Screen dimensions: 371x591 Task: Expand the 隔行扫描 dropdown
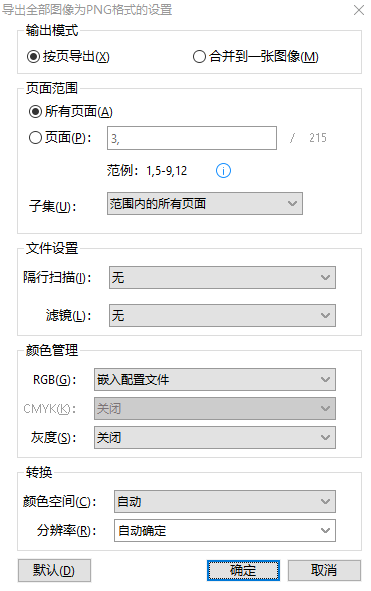(x=222, y=278)
